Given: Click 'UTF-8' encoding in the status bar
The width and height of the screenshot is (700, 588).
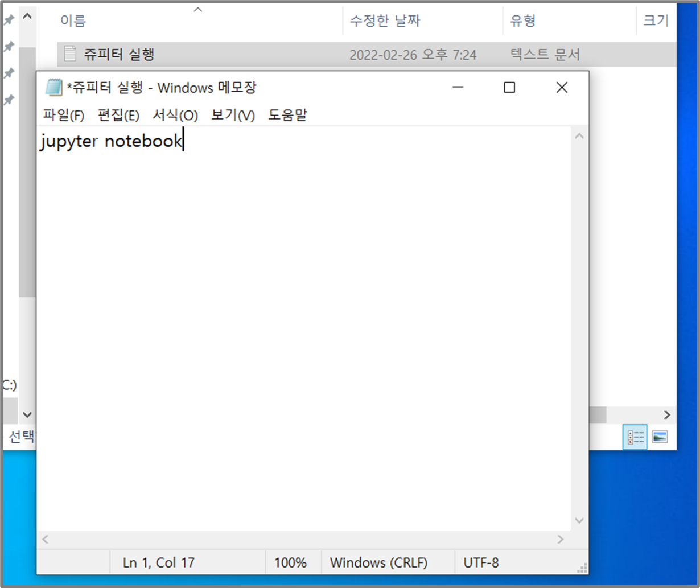Looking at the screenshot, I should [x=481, y=563].
